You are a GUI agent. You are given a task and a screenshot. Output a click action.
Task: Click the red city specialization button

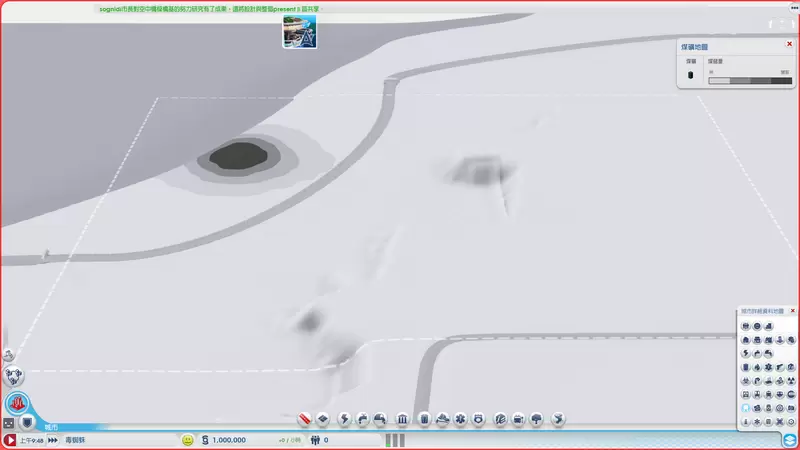click(17, 403)
